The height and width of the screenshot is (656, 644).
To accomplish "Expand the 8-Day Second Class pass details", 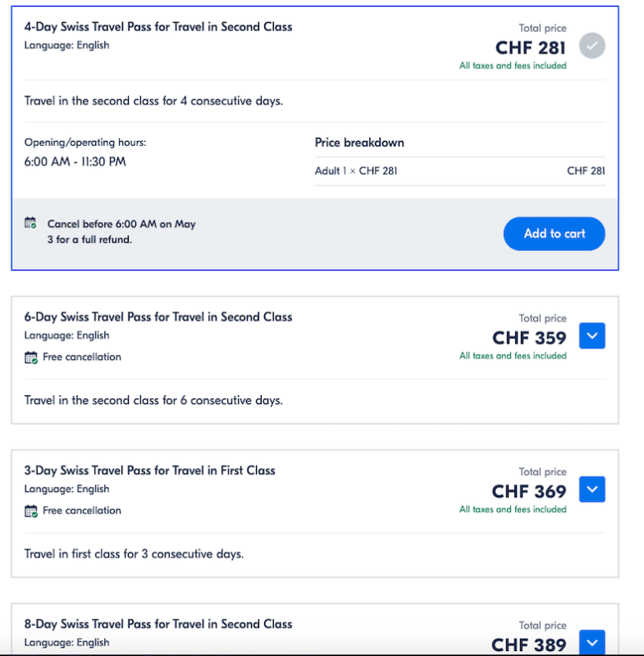I will tap(591, 641).
